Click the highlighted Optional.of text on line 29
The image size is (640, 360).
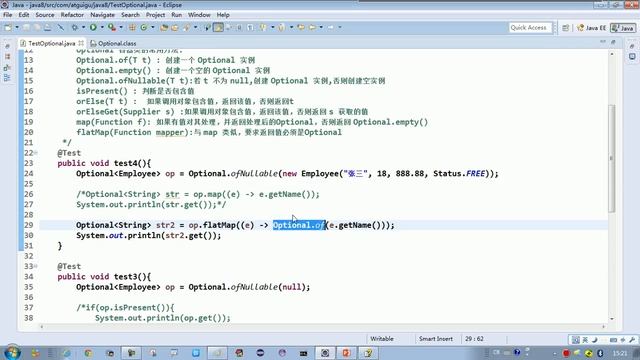coord(299,225)
